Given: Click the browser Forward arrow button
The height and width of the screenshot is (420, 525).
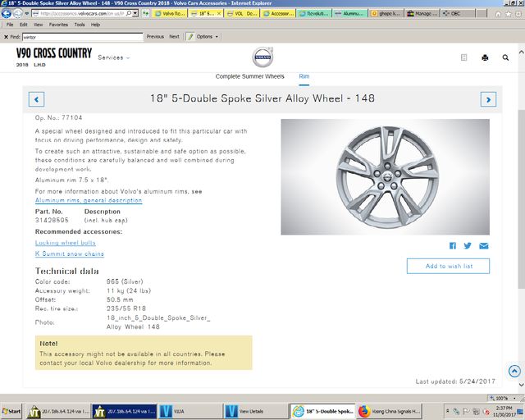Looking at the screenshot, I should [18, 13].
